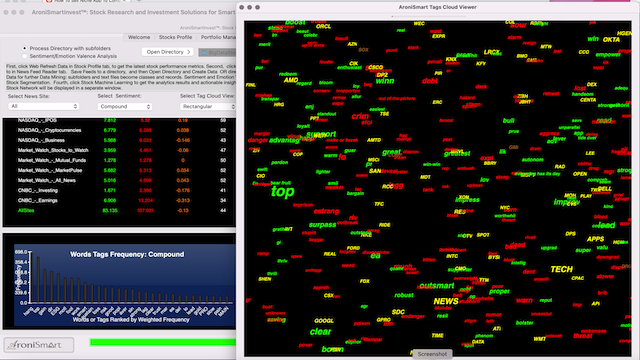
Task: Click the Tags Cloud Viewer title bar
Action: click(x=438, y=7)
